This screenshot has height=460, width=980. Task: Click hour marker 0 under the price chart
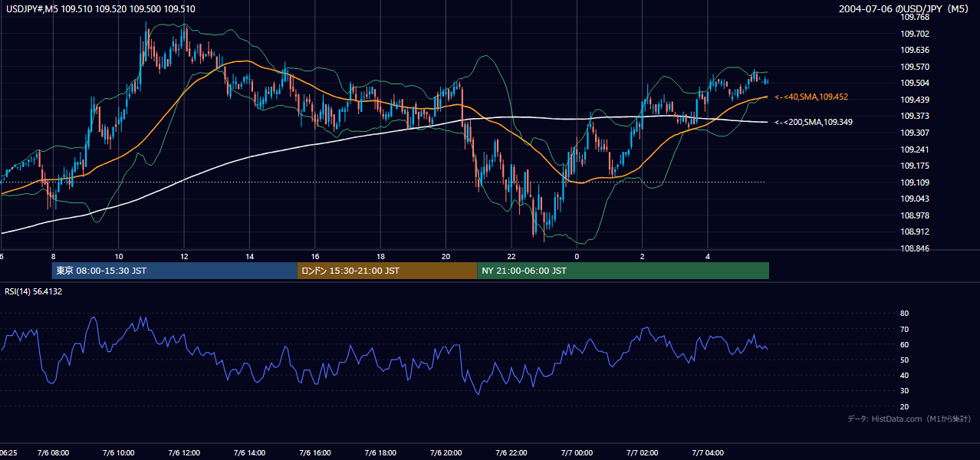coord(577,256)
